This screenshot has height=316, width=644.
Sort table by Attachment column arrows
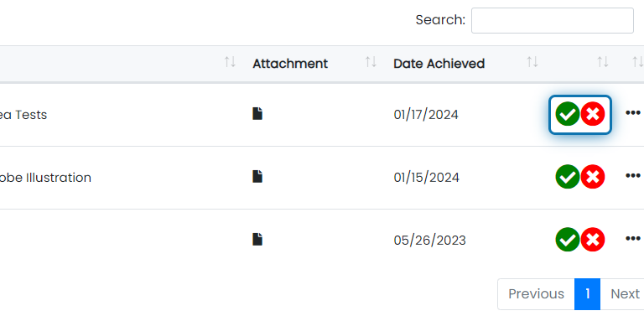coord(371,62)
